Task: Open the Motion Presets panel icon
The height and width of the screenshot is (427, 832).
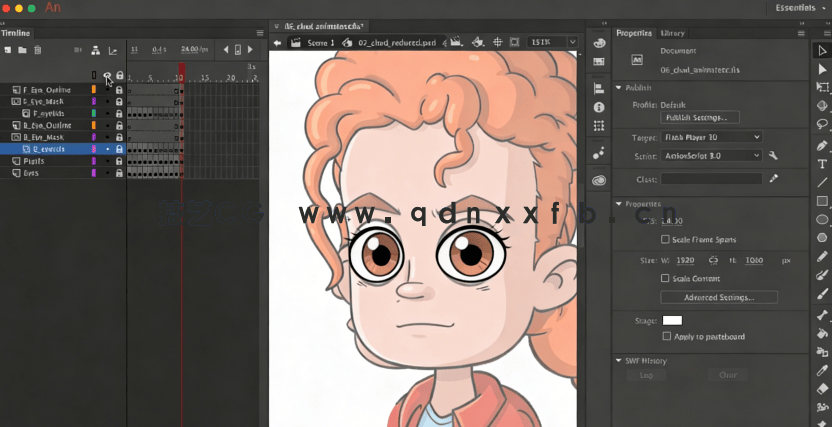Action: pyautogui.click(x=599, y=153)
